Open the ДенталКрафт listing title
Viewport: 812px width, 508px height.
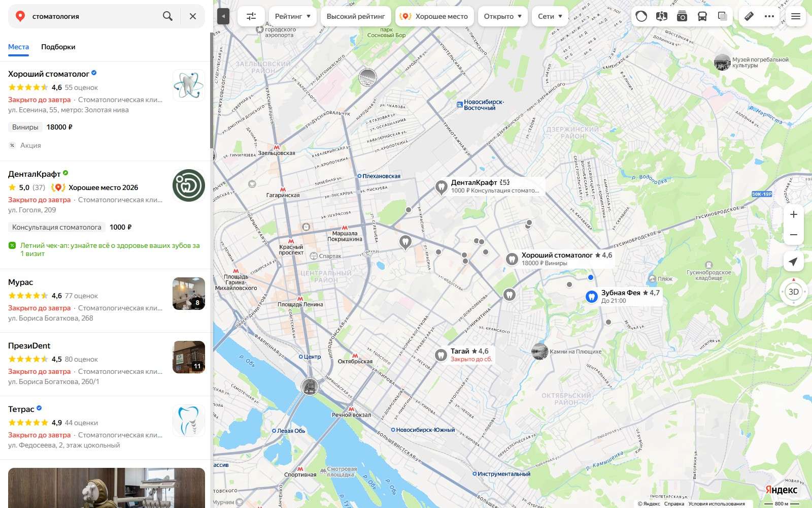tap(34, 174)
